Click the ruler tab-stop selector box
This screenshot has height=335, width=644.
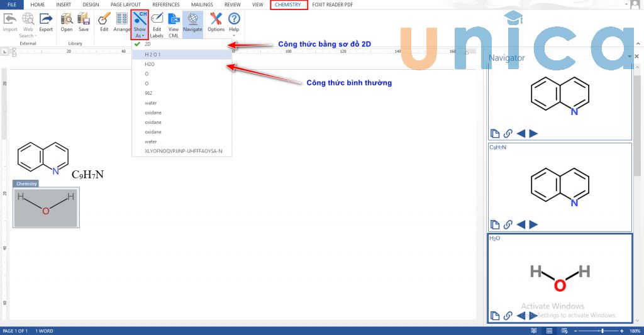4,52
